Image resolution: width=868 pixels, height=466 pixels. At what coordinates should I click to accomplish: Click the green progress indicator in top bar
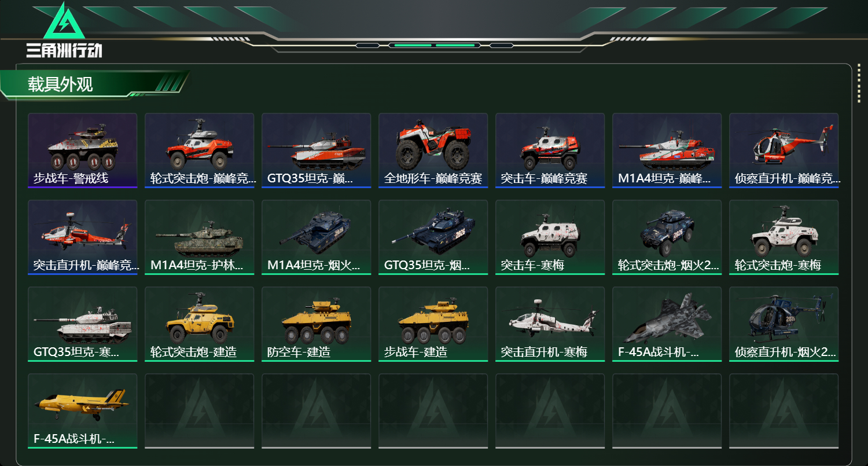tap(434, 45)
